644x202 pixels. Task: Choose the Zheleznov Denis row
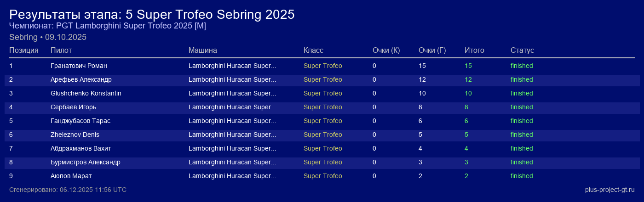pos(75,135)
